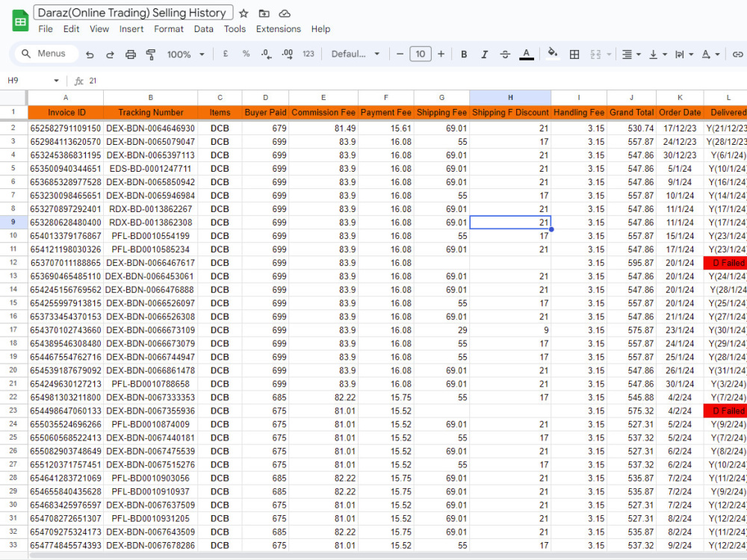This screenshot has width=747, height=560.
Task: Increase decimal places
Action: tap(288, 54)
